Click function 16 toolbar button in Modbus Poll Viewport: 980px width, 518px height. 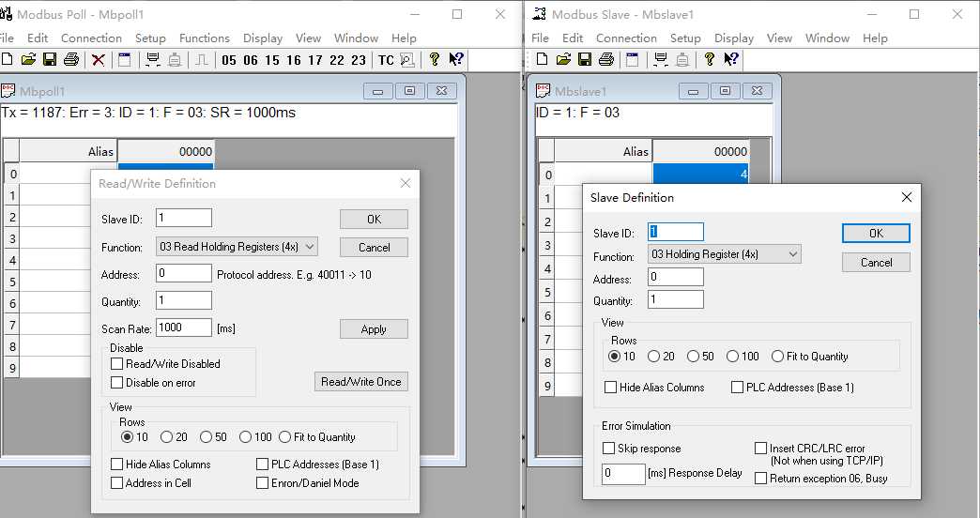[293, 60]
